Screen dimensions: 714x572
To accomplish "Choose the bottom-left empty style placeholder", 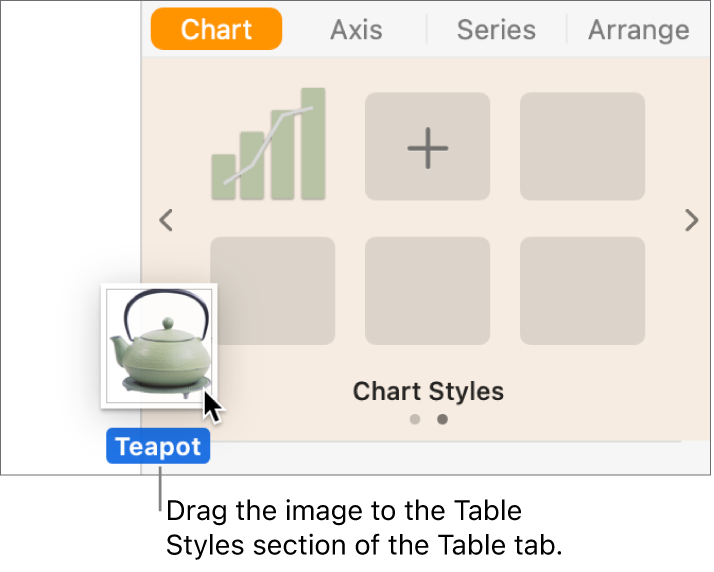I will [x=272, y=291].
